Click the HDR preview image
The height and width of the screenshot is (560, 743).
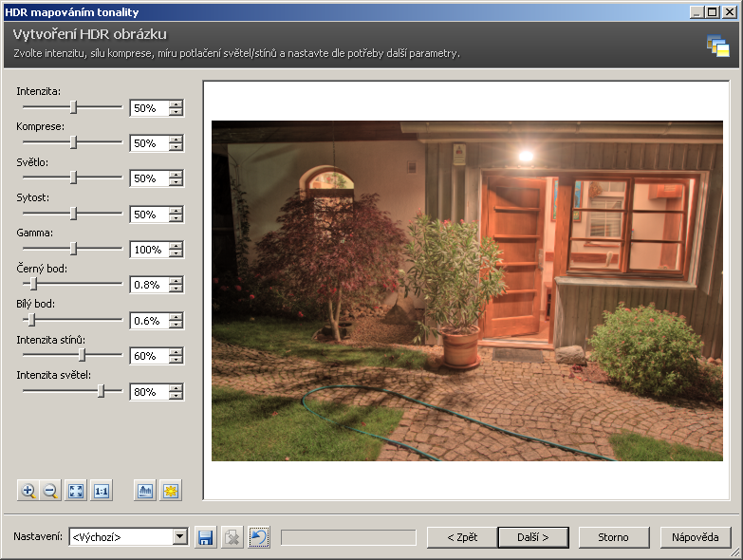[x=466, y=290]
